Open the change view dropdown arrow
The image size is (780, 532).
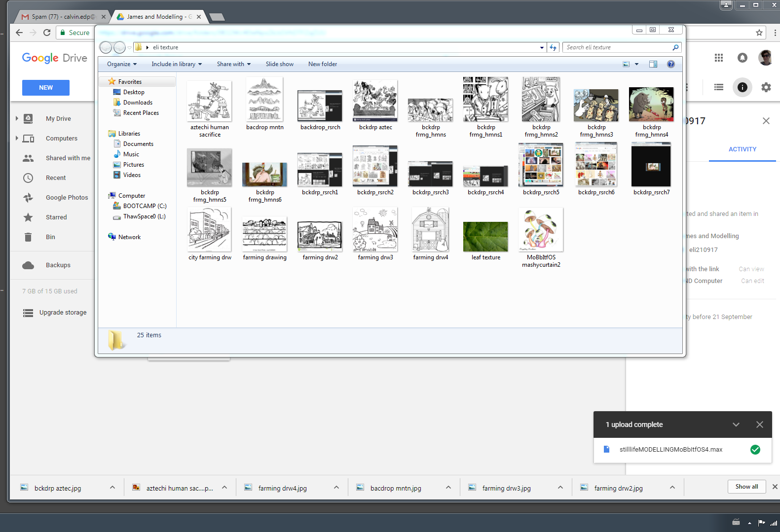(x=636, y=64)
